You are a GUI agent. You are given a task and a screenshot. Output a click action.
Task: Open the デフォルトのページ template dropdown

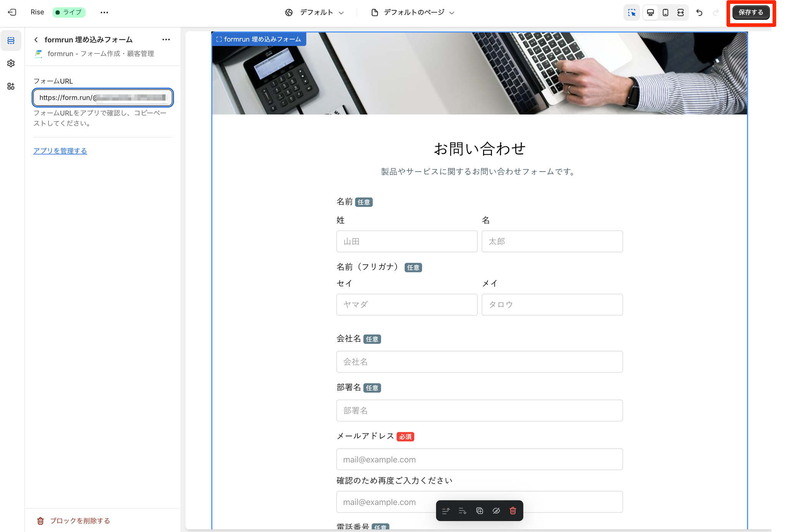coord(413,13)
